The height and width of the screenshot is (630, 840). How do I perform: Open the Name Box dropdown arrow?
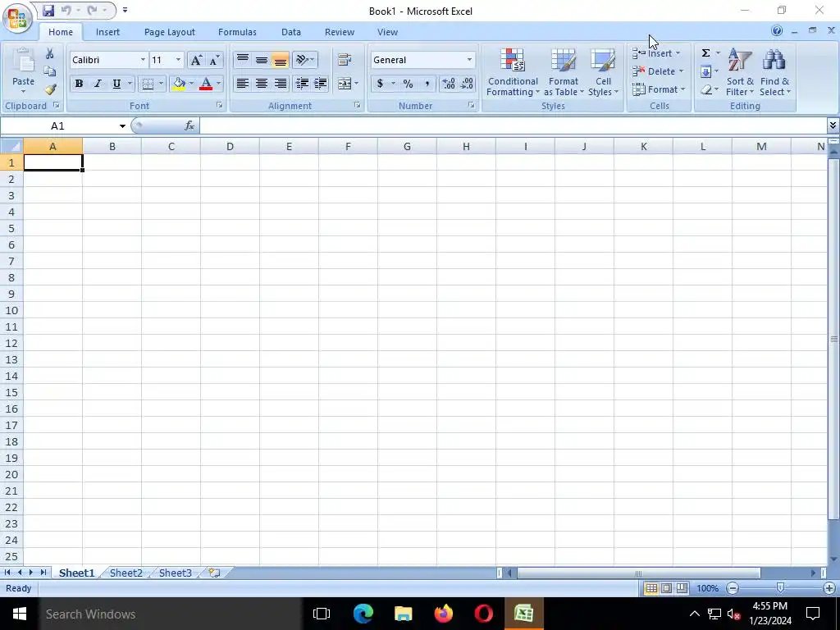[x=122, y=126]
